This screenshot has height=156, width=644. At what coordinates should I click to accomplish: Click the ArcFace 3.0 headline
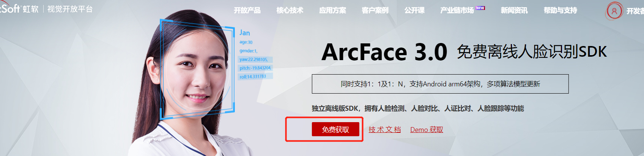point(384,52)
